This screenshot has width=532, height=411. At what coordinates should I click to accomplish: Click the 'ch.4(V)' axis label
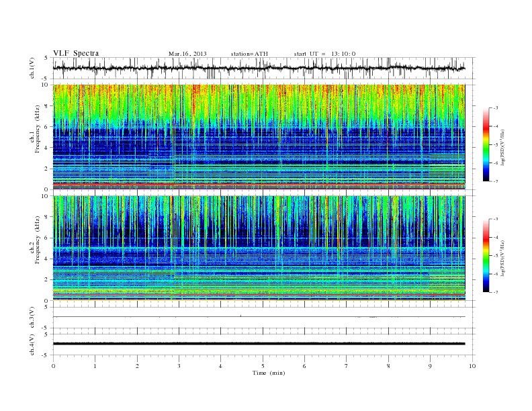click(32, 345)
